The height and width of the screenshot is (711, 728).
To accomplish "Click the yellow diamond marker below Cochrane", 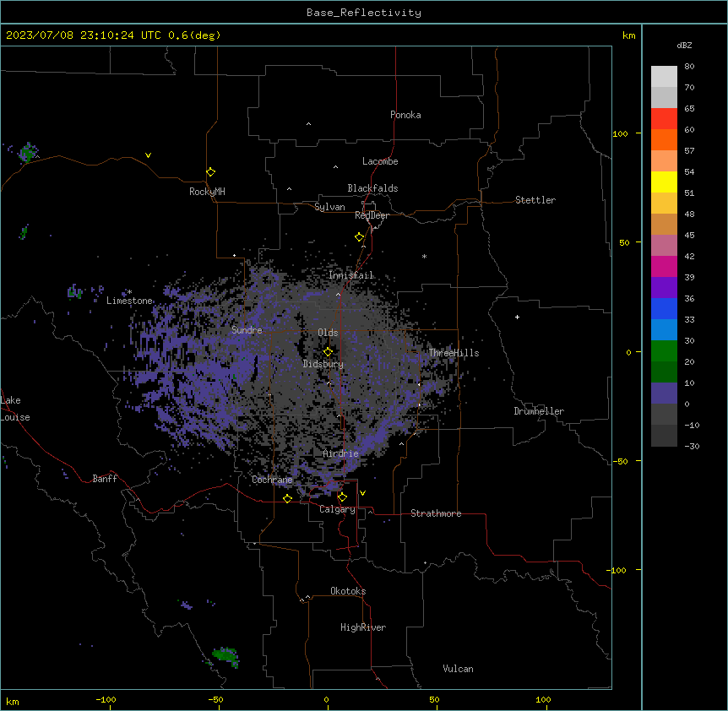I will pyautogui.click(x=287, y=498).
